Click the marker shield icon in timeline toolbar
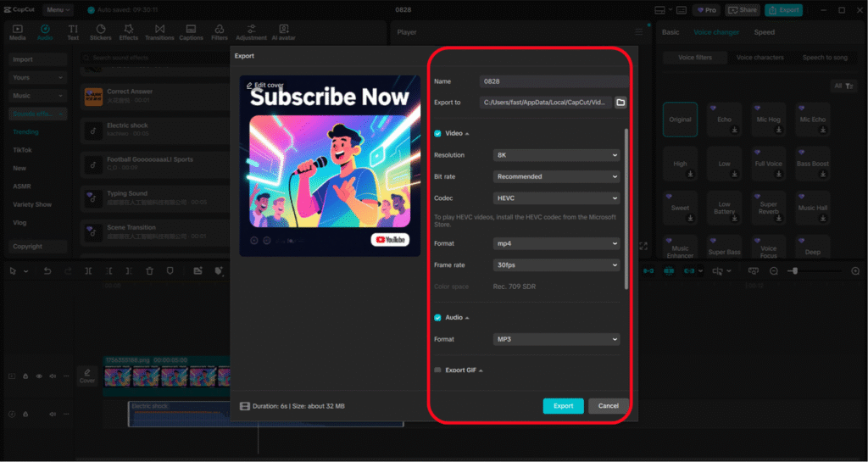This screenshot has width=868, height=462. pyautogui.click(x=170, y=271)
